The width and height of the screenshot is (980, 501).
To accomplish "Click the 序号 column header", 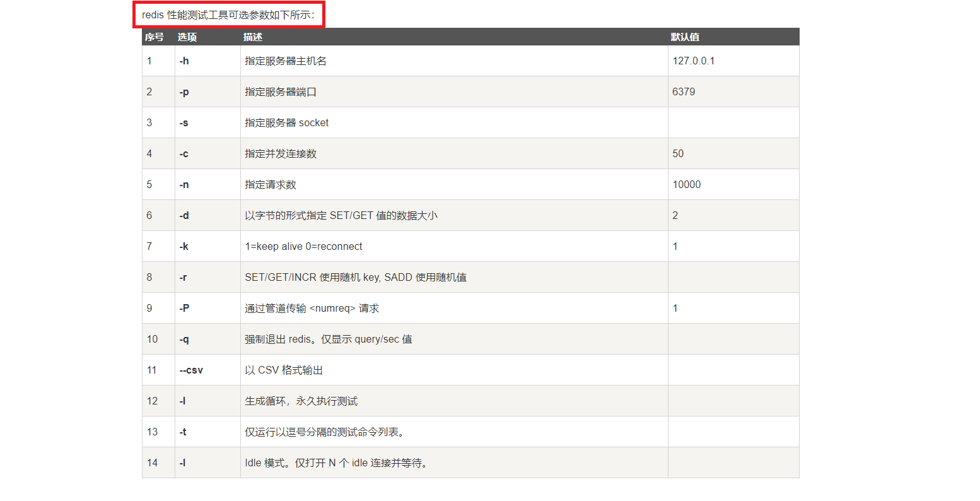I will pos(154,37).
